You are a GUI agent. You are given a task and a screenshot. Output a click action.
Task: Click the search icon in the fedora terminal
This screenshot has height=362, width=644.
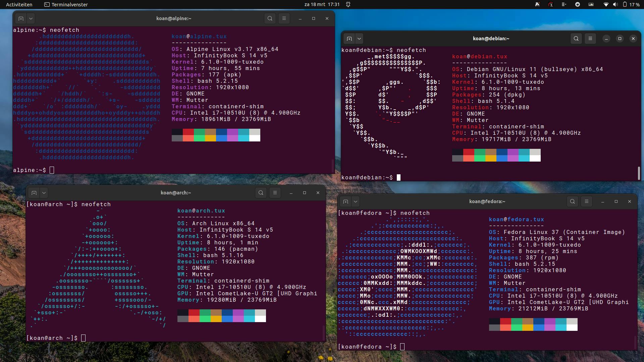pos(572,201)
